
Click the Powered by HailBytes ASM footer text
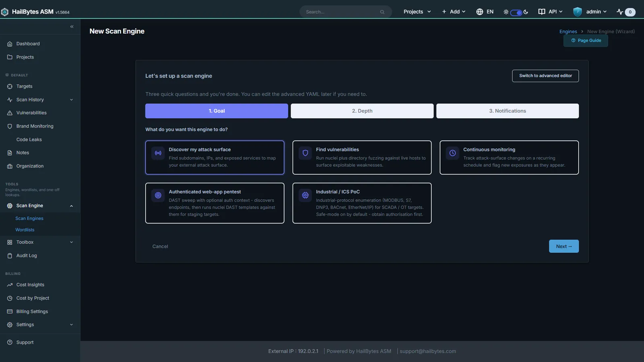[359, 351]
